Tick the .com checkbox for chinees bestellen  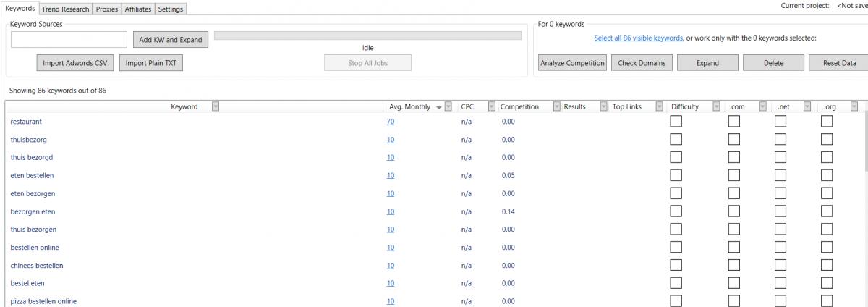pos(734,265)
